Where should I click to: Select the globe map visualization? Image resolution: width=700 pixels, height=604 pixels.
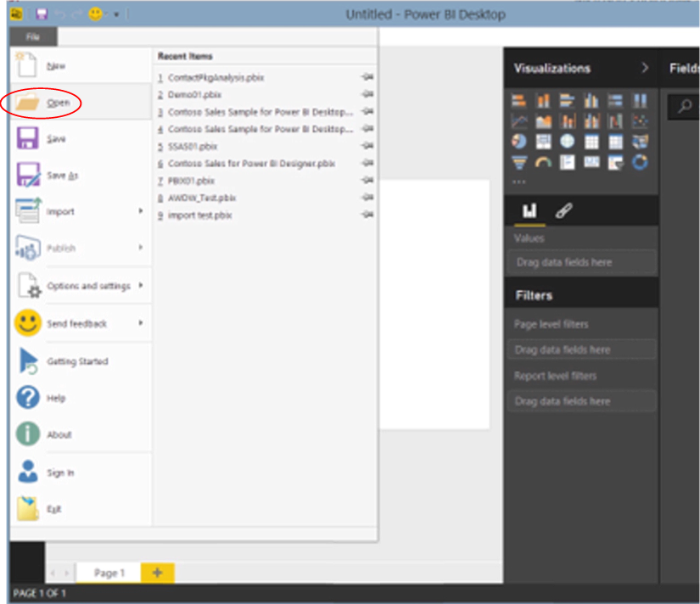coord(567,142)
